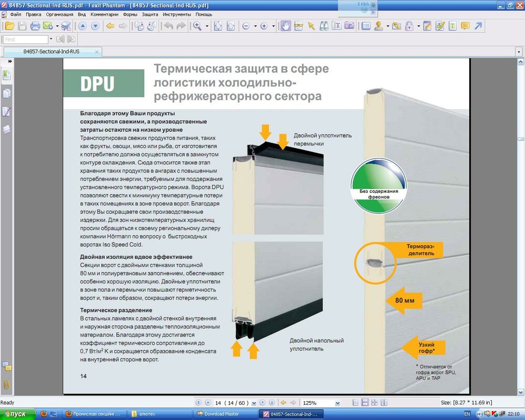Open the tab list dropdown arrow
Viewport: 525px width, 420px height.
coord(519,52)
